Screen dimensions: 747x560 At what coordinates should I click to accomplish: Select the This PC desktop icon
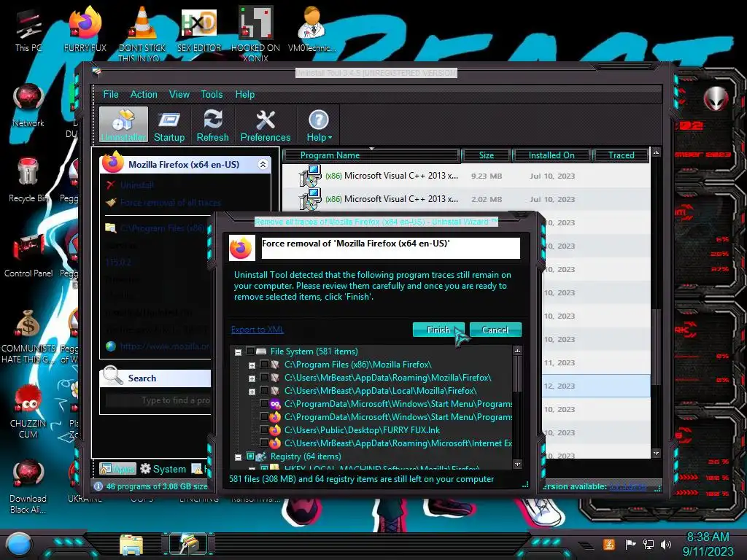28,30
